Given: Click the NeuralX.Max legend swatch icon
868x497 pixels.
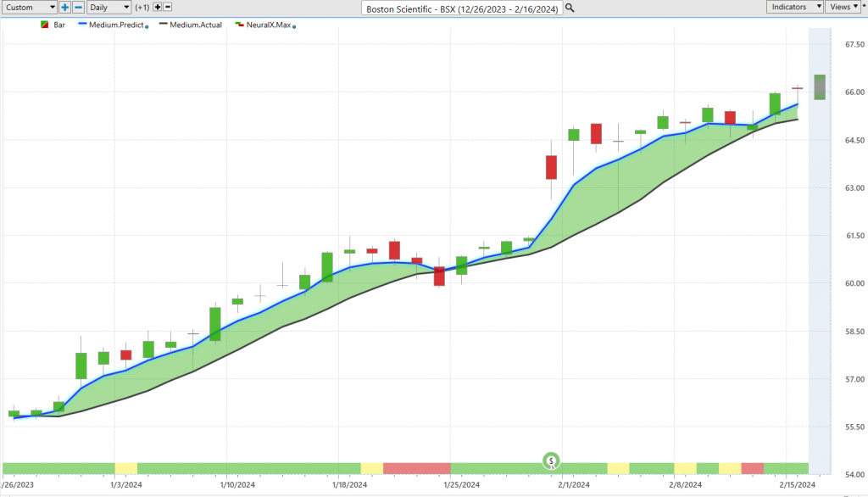Looking at the screenshot, I should pyautogui.click(x=240, y=25).
